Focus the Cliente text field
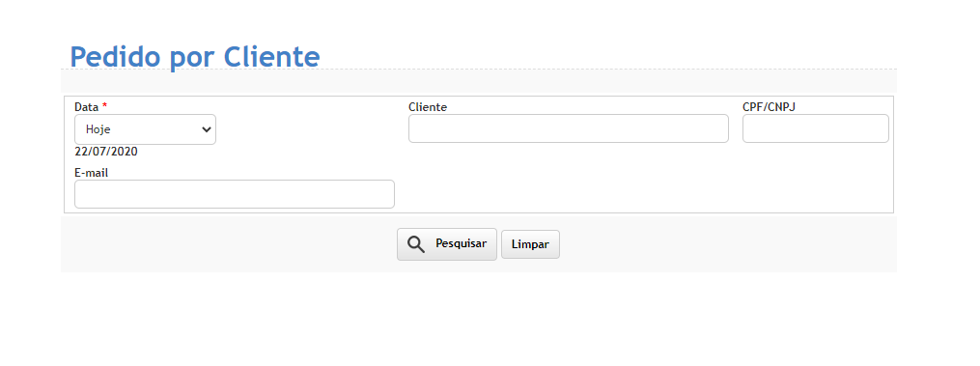The width and height of the screenshot is (980, 366). pos(568,128)
